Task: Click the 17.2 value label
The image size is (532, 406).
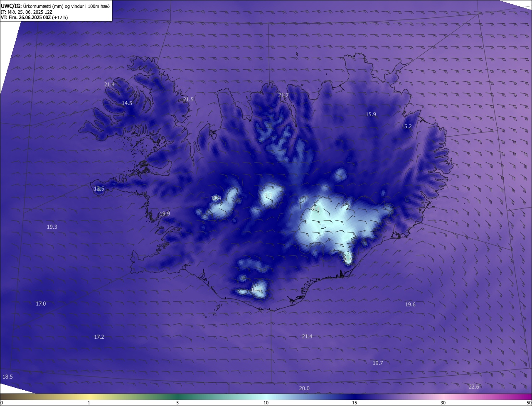Action: 99,337
